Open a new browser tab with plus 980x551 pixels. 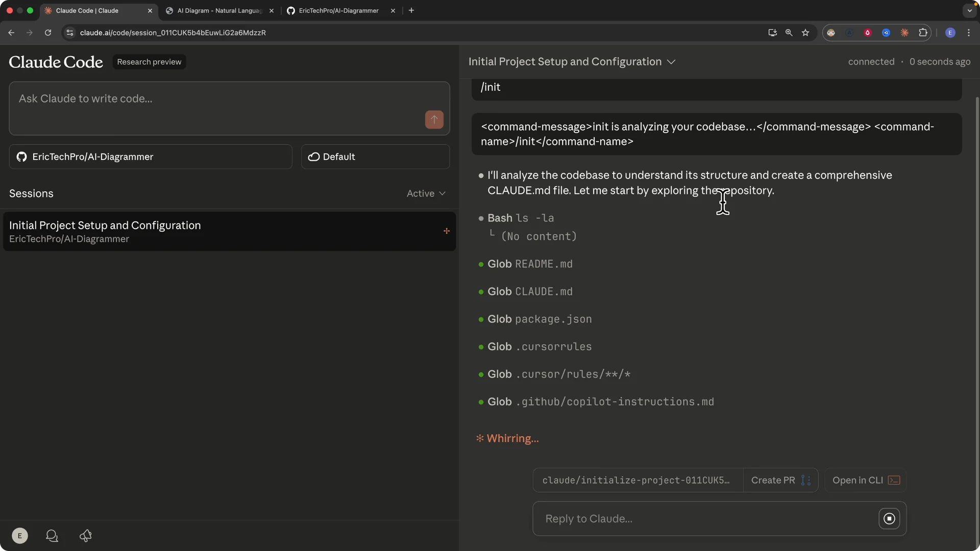point(411,10)
